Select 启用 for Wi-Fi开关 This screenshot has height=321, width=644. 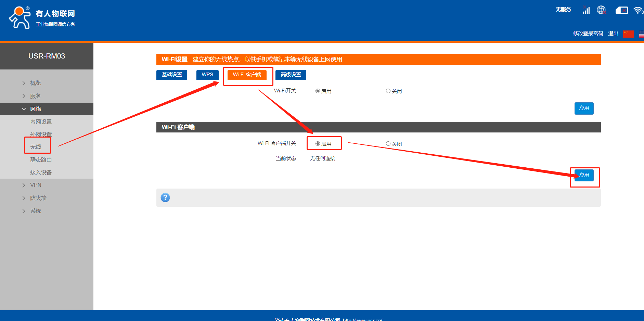pyautogui.click(x=318, y=91)
